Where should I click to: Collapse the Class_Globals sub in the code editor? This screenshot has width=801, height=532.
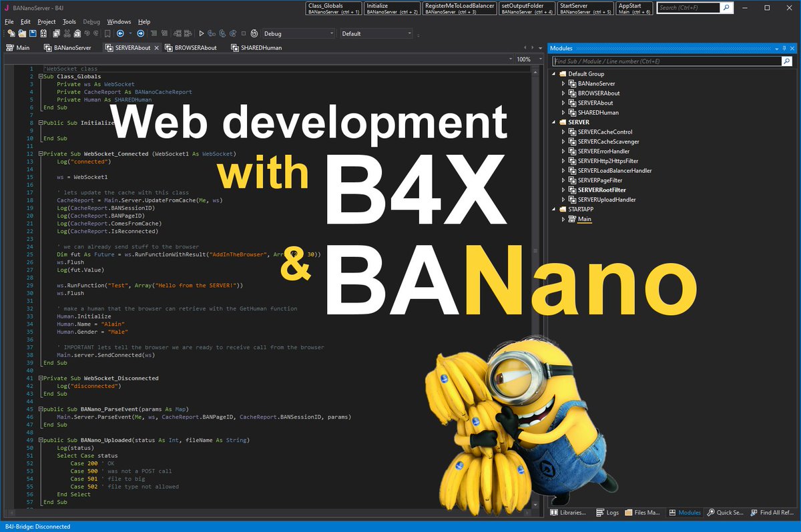click(x=41, y=77)
